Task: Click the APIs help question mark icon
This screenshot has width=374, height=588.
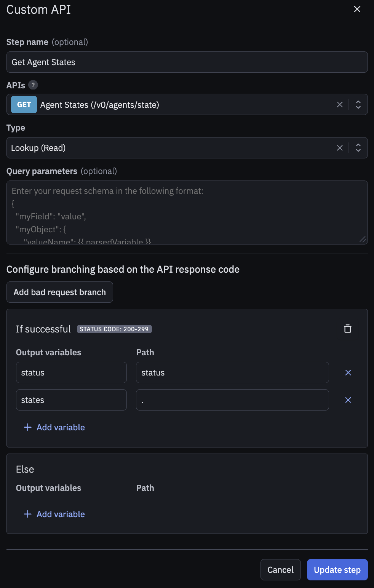Action: [33, 85]
